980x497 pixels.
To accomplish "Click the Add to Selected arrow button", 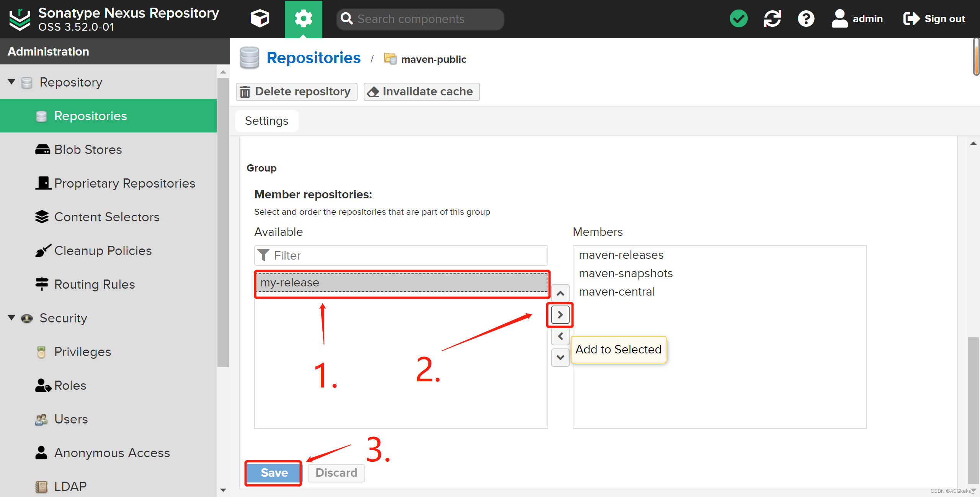I will click(x=560, y=314).
